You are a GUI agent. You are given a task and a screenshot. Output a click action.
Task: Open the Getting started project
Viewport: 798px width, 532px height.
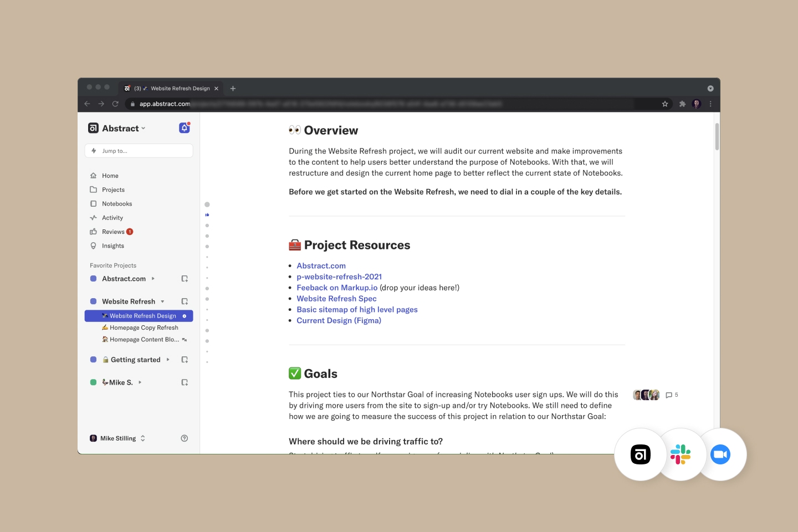(x=131, y=360)
